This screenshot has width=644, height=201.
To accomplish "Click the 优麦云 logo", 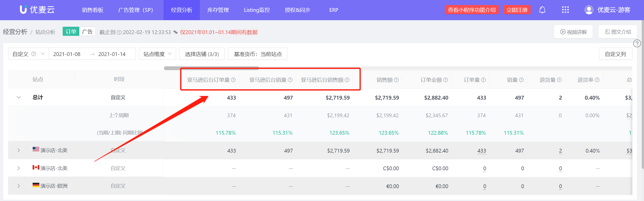I will pos(37,10).
